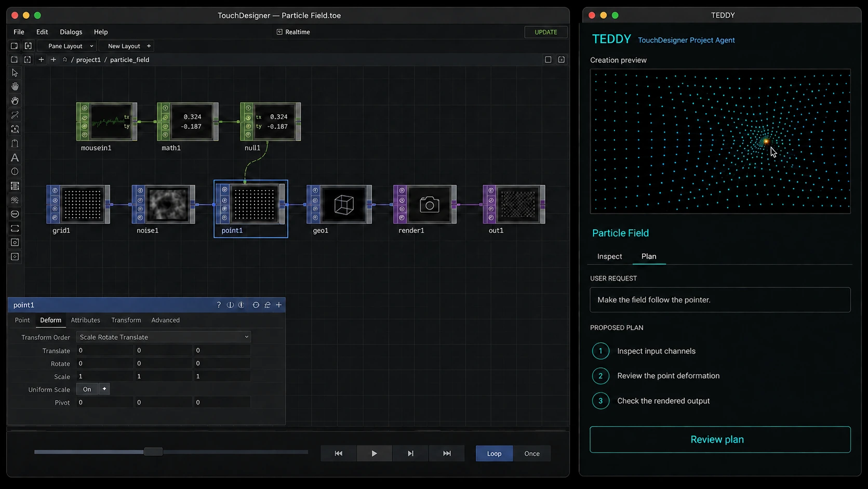This screenshot has height=489, width=868.
Task: Toggle Uniform Scale On button
Action: point(87,389)
